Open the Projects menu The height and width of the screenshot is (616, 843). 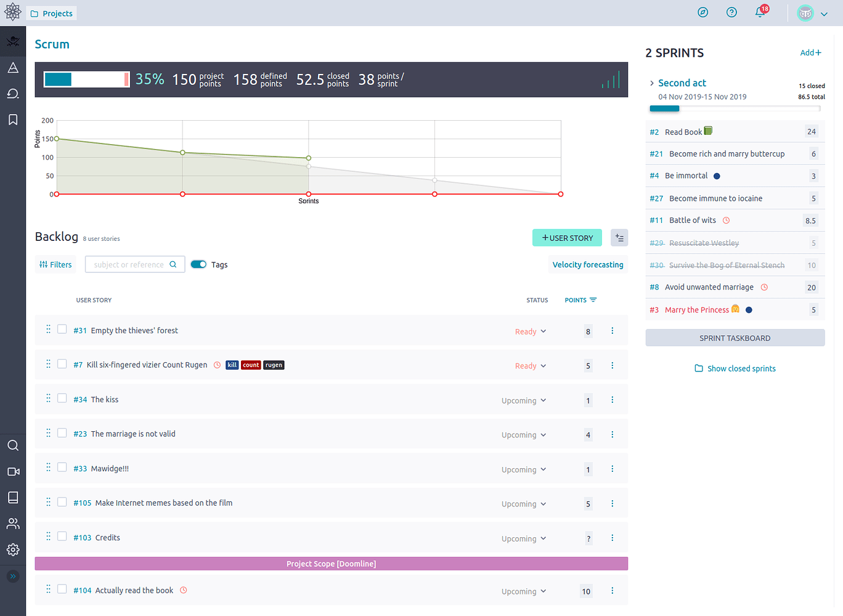click(x=52, y=14)
